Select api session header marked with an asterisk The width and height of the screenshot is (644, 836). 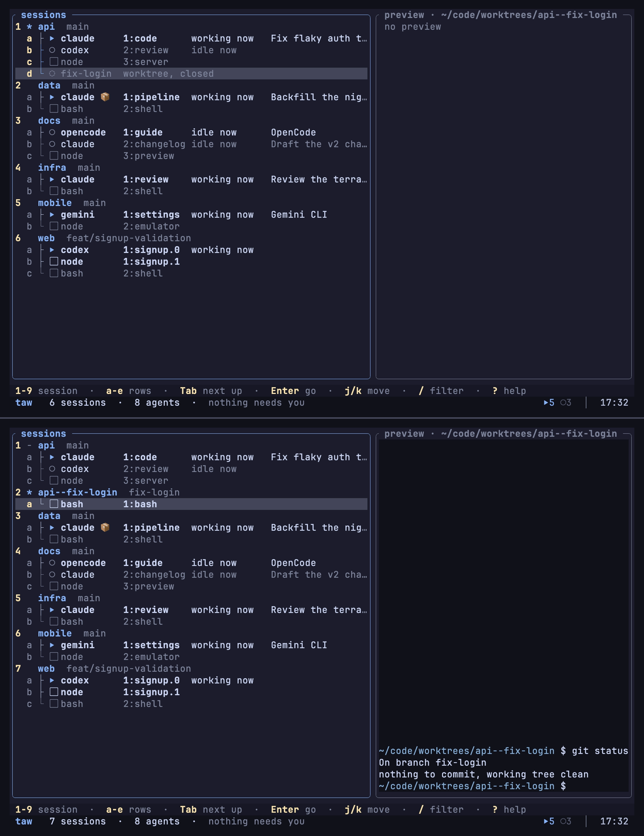191,27
